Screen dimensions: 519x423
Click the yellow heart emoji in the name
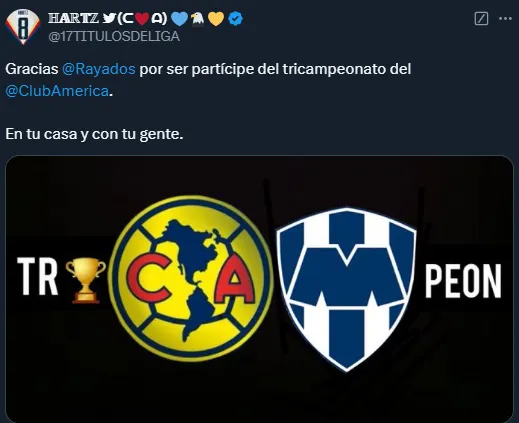click(216, 19)
